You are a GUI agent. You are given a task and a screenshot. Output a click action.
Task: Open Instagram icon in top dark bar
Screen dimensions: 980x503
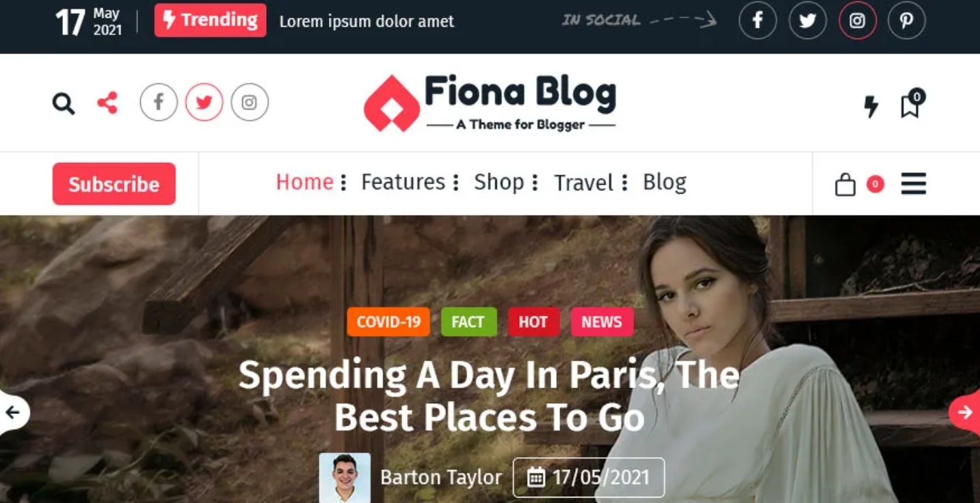tap(858, 21)
